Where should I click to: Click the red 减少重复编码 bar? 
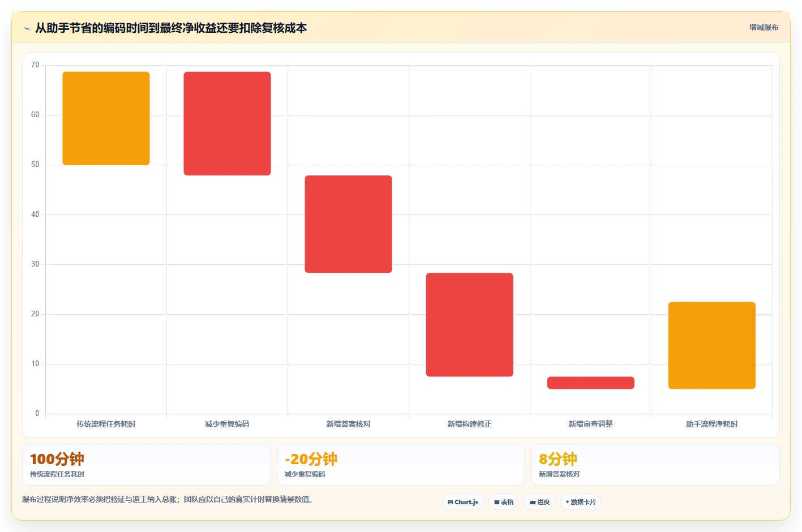click(x=227, y=123)
